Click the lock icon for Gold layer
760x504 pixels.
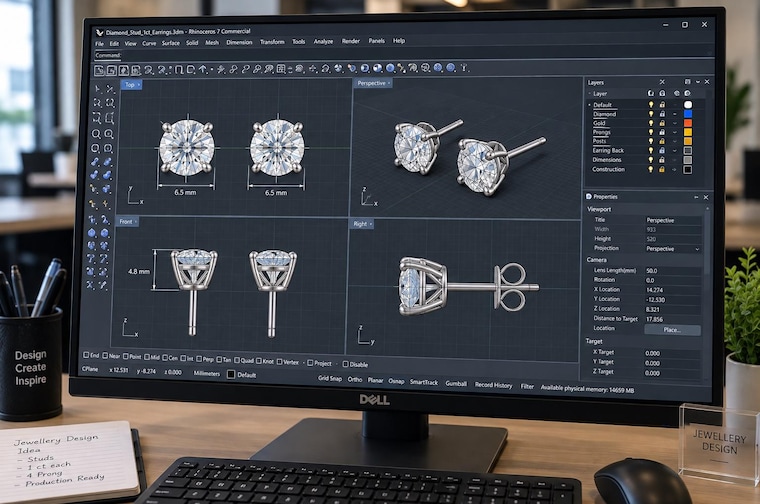pos(662,123)
